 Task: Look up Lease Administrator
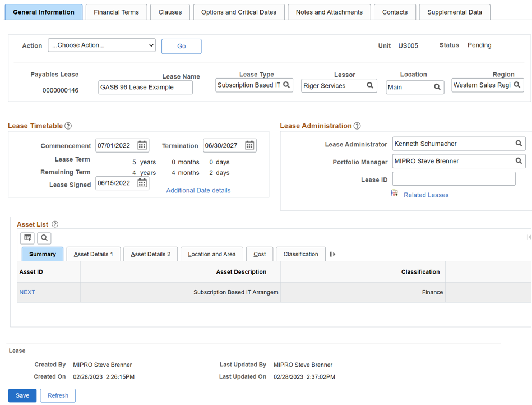519,144
